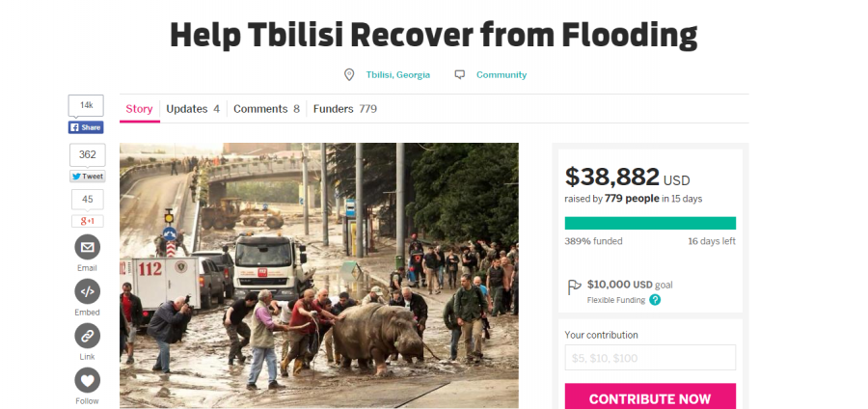
Task: Click the Community category speech-bubble icon
Action: tap(459, 74)
